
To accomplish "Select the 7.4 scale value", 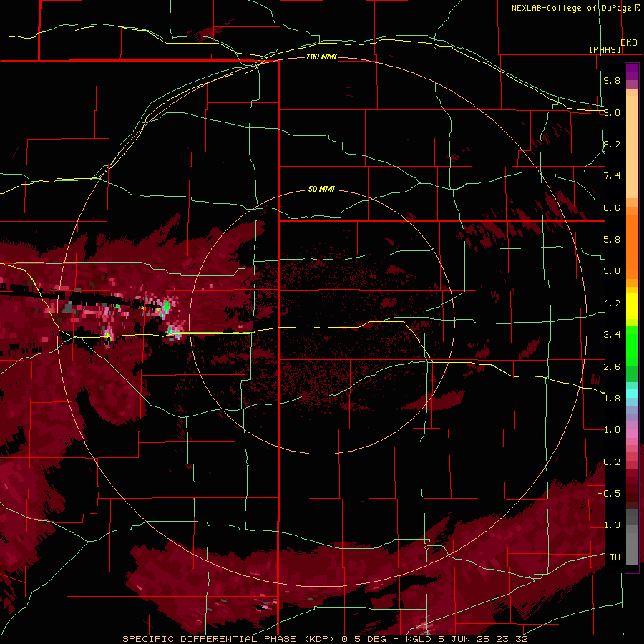I will tap(612, 176).
